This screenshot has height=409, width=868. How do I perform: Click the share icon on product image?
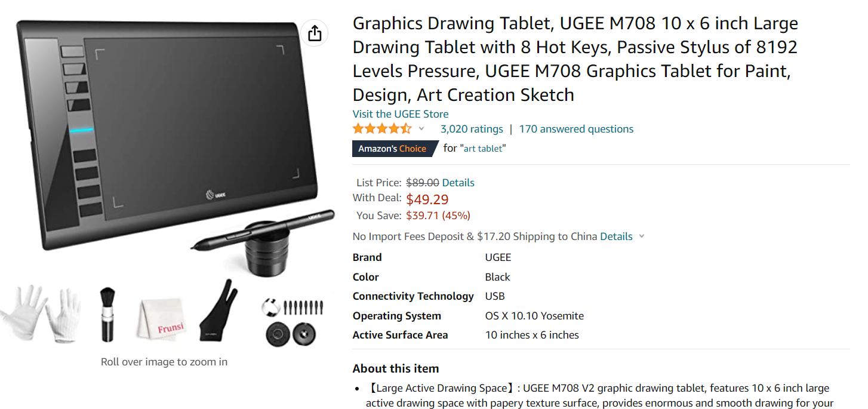[315, 33]
